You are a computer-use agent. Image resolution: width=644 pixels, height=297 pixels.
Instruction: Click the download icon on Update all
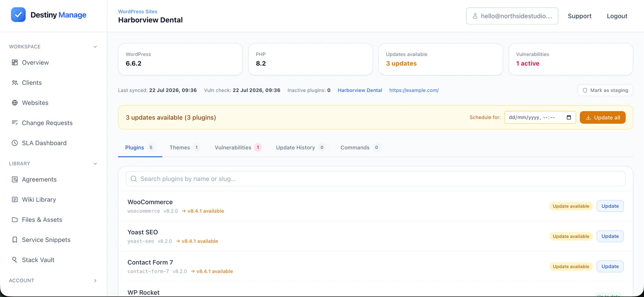tap(589, 118)
